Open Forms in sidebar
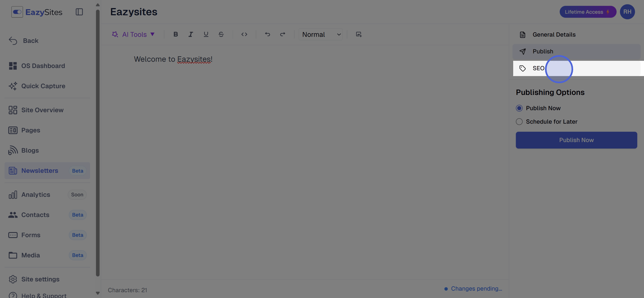The width and height of the screenshot is (644, 298). [47, 235]
